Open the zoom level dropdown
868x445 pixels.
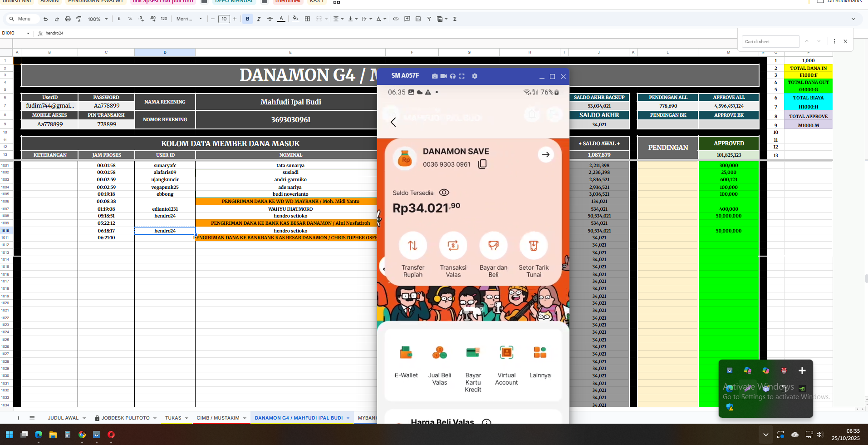[x=98, y=19]
